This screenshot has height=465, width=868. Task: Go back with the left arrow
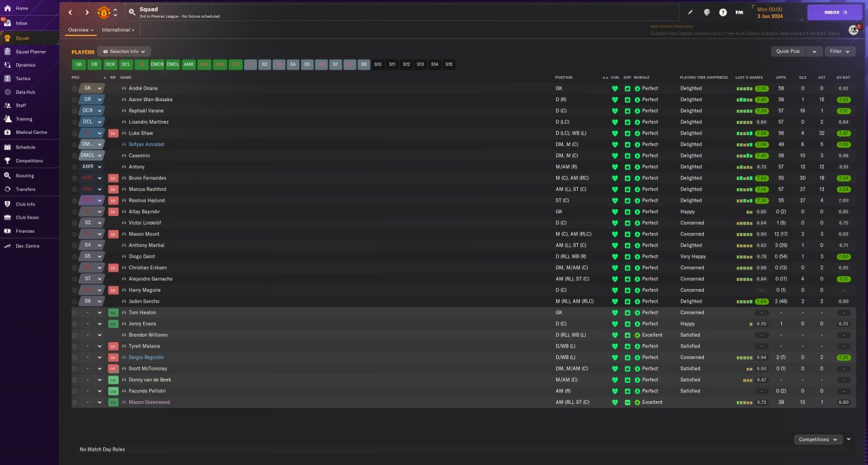tap(71, 12)
